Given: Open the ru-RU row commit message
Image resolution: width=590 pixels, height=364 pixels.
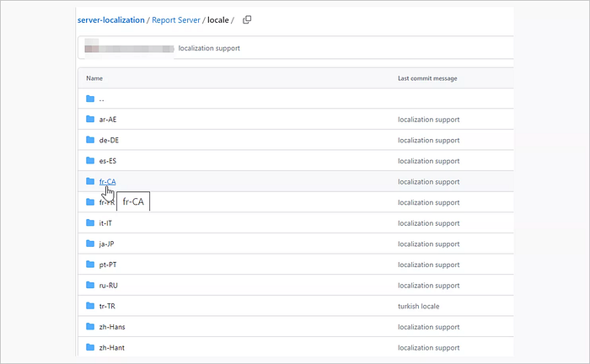Looking at the screenshot, I should point(428,286).
